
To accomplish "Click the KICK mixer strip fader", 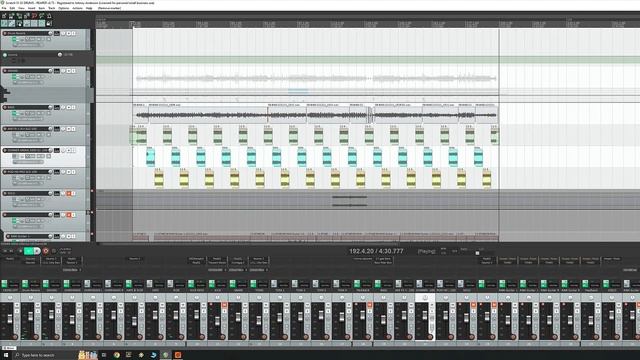I will 218,321.
